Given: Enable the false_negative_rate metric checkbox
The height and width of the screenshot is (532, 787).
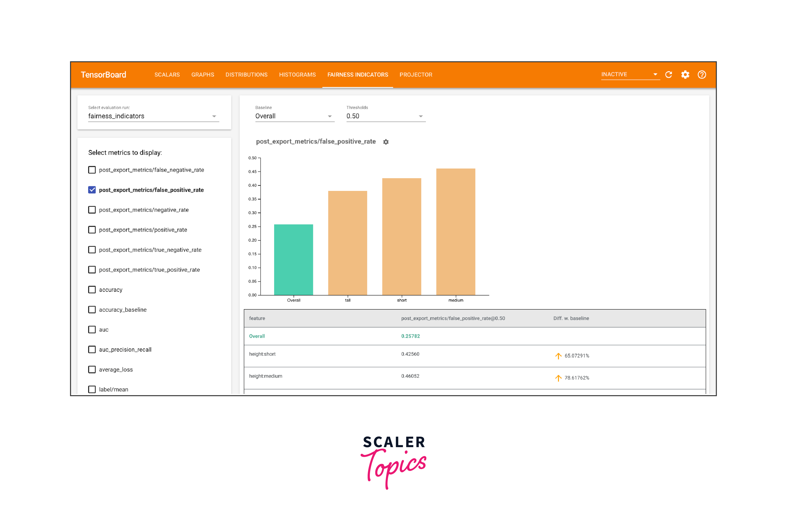Looking at the screenshot, I should point(92,170).
